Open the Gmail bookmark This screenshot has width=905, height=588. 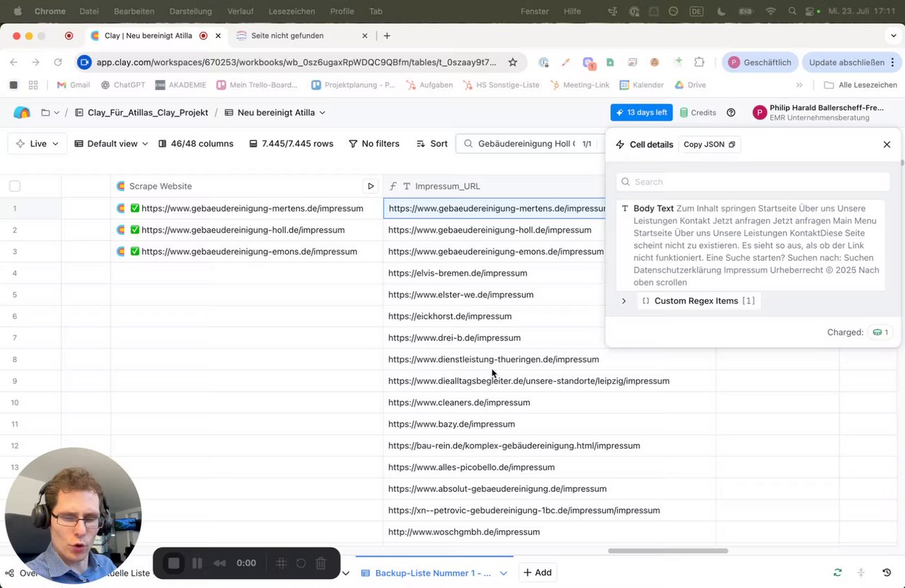[74, 85]
